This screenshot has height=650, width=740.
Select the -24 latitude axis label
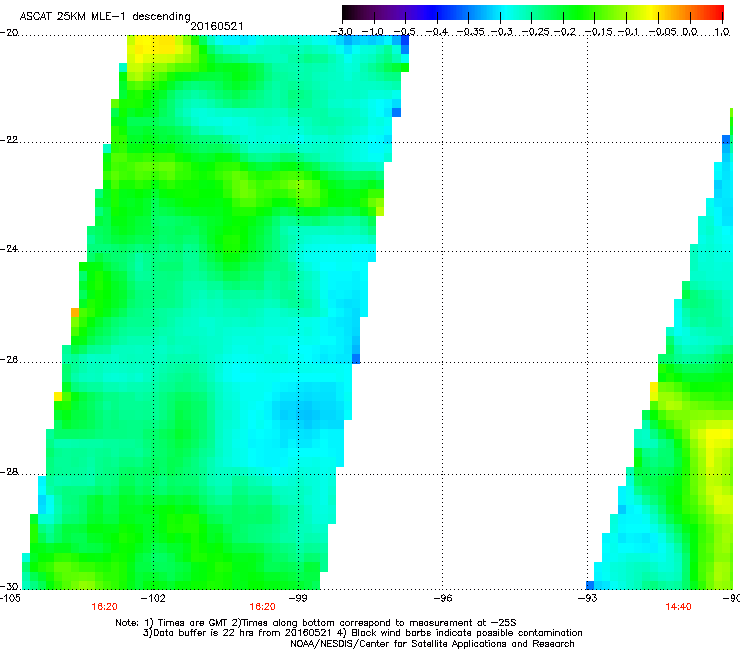pos(9,249)
